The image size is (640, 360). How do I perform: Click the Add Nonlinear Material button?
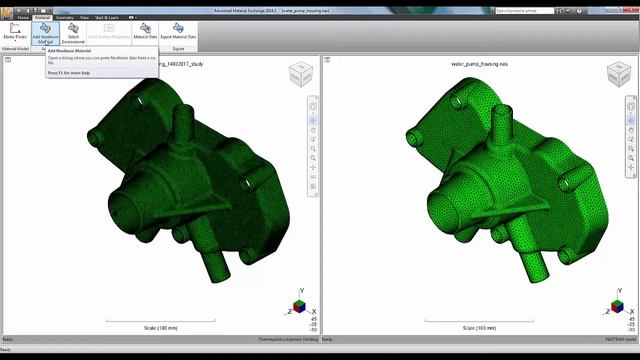pyautogui.click(x=45, y=33)
